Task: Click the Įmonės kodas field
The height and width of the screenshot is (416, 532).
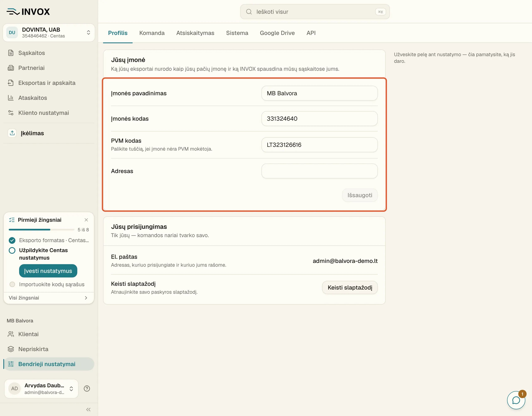Action: (319, 119)
